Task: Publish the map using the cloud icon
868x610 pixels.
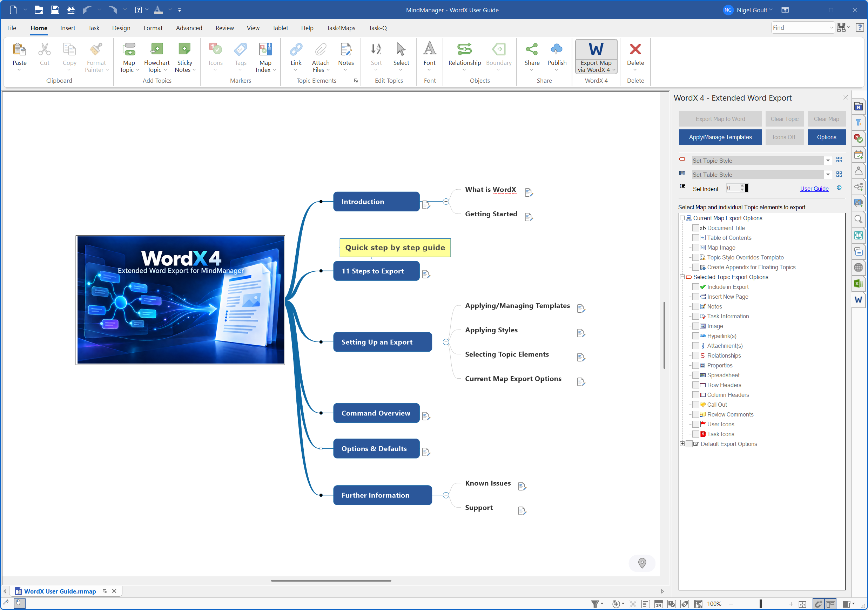Action: pos(557,49)
